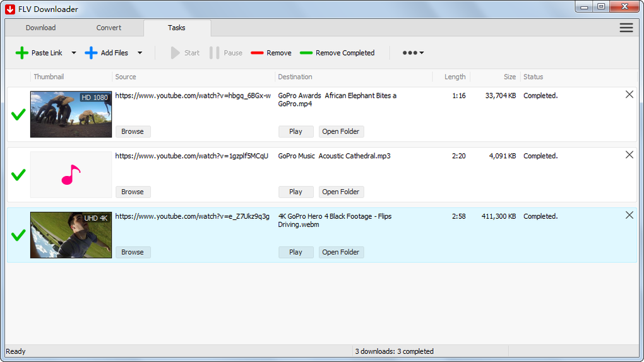Click the GoPro Awards African Elephant filename

pyautogui.click(x=337, y=100)
